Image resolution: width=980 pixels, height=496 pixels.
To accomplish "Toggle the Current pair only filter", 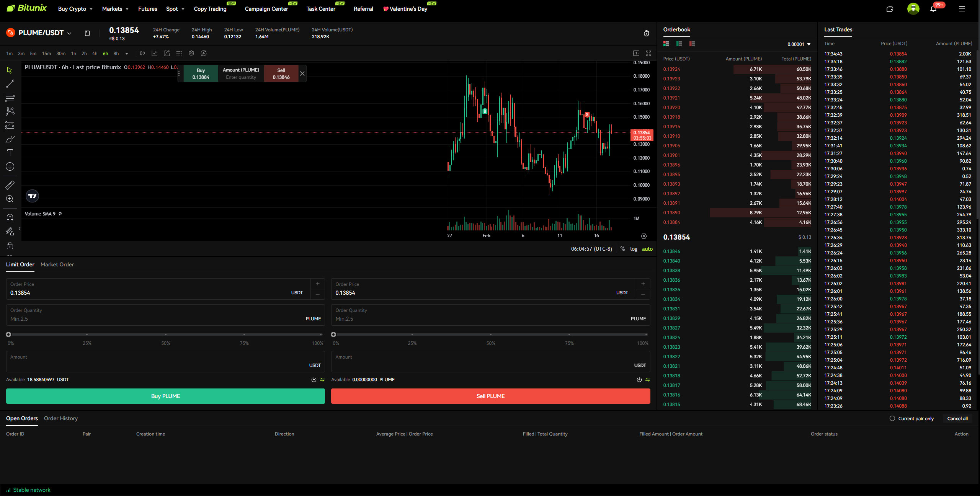I will 892,418.
